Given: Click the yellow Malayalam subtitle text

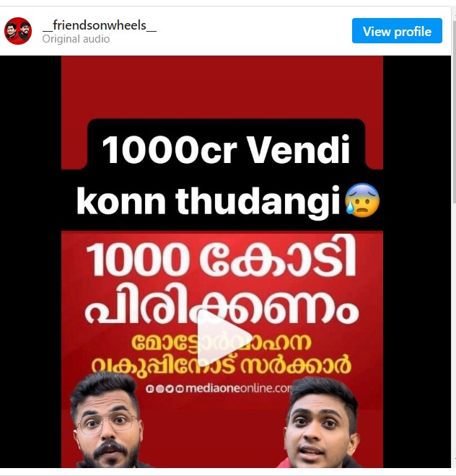Looking at the screenshot, I should 222,355.
